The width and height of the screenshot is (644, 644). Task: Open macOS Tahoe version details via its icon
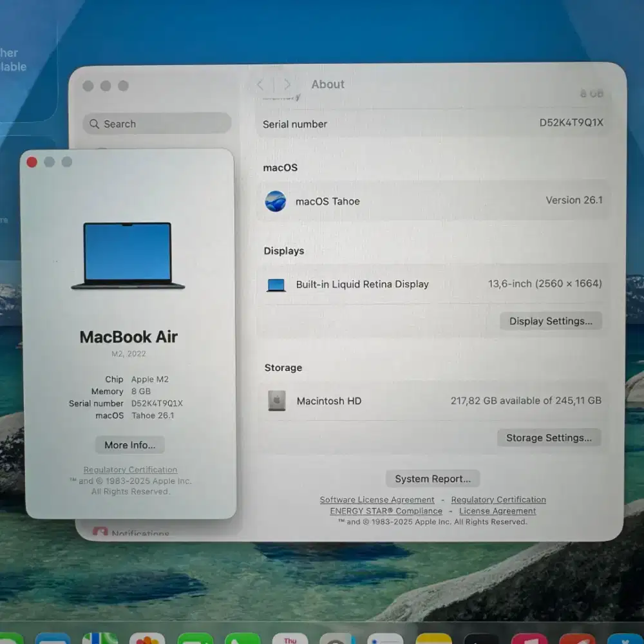pos(276,201)
